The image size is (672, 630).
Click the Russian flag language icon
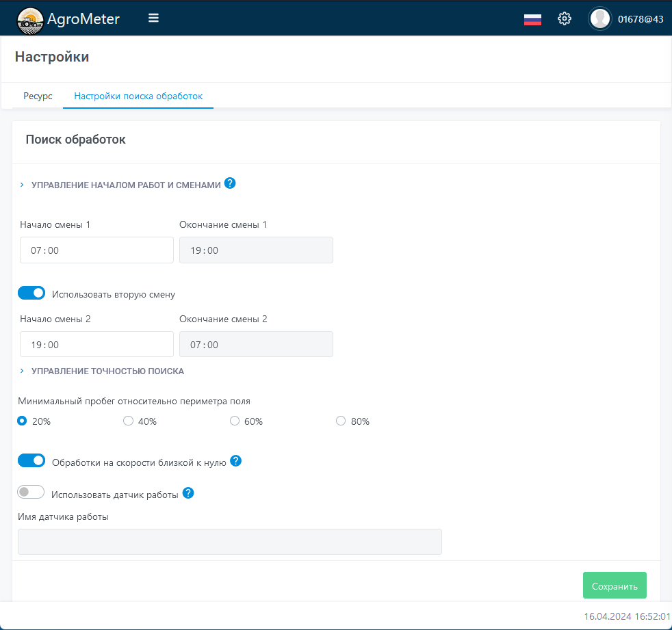[532, 19]
